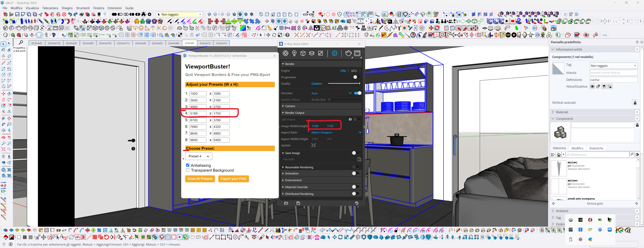
Task: Enable the Transparent Background checkbox
Action: point(188,170)
